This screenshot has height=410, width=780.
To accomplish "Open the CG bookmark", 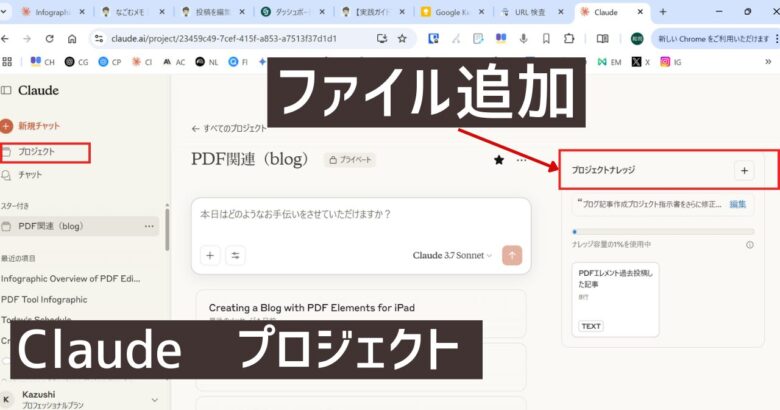I will 76,62.
